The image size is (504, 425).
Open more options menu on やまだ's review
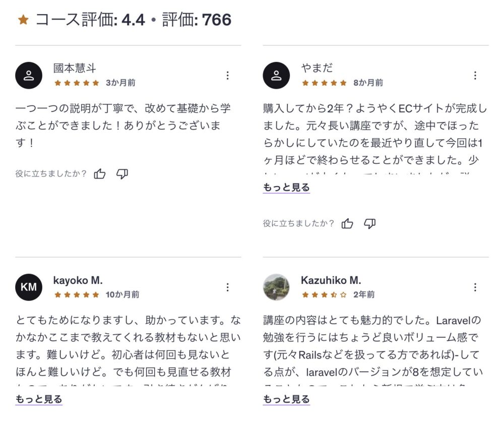pos(475,76)
